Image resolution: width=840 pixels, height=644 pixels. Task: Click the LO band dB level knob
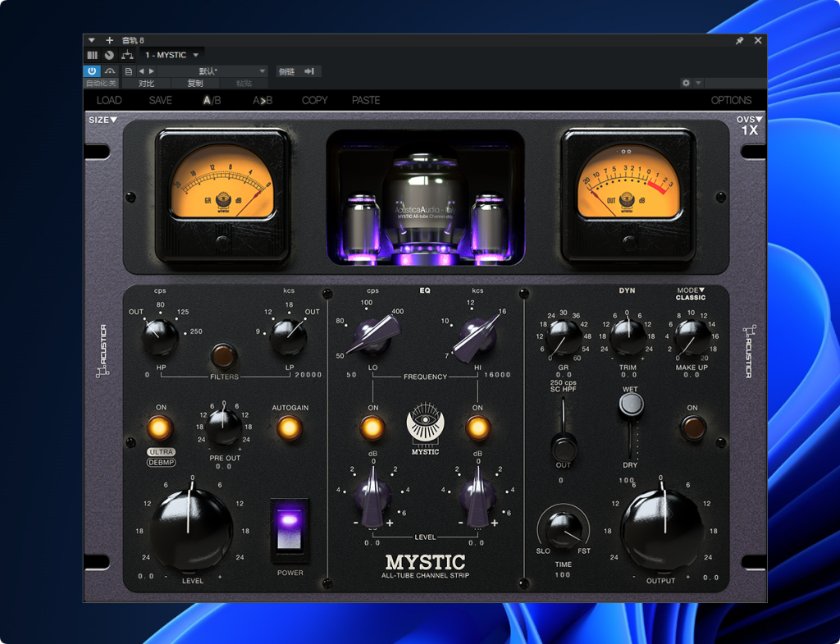tap(373, 496)
